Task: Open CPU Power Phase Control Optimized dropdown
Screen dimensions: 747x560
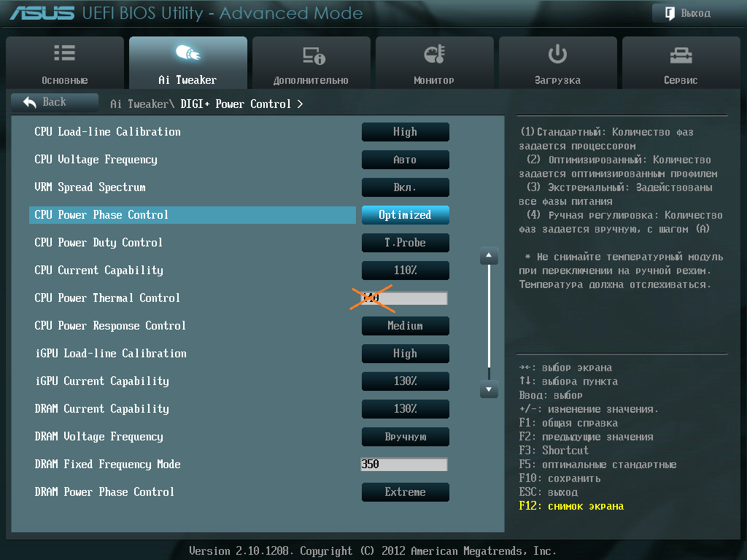Action: click(406, 215)
